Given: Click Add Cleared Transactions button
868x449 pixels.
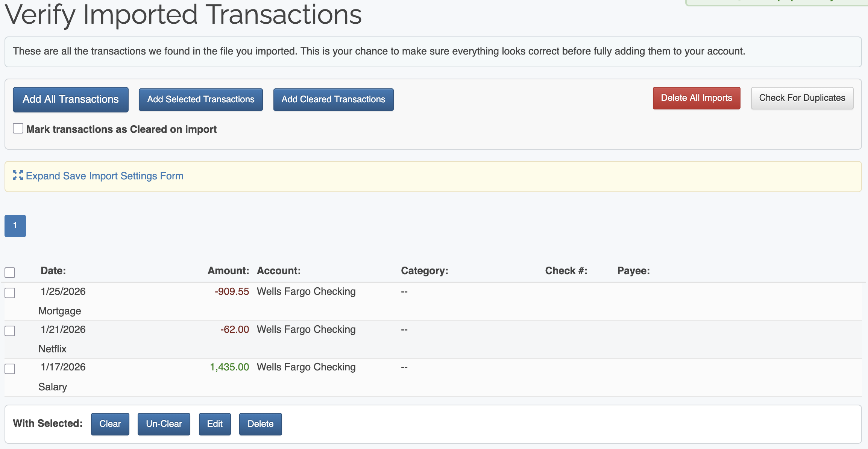Looking at the screenshot, I should point(333,100).
